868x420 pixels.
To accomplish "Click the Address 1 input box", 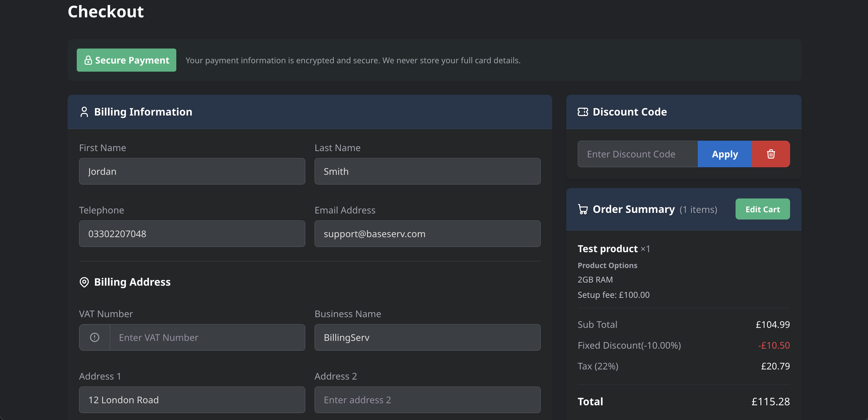I will pos(192,400).
